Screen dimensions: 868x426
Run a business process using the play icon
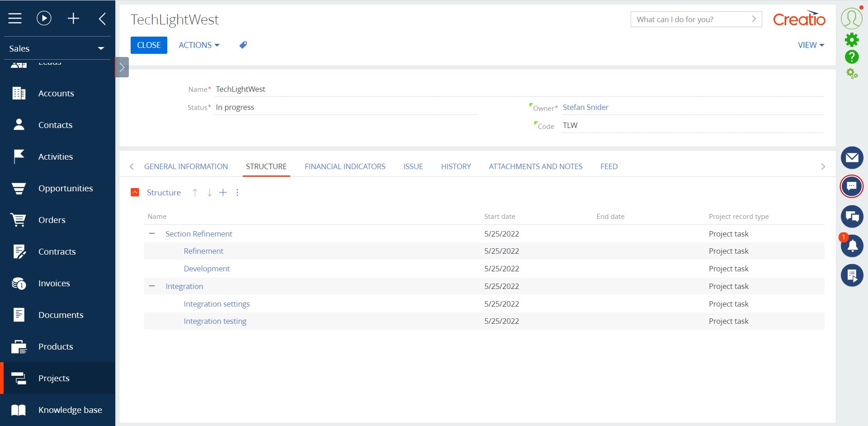click(x=43, y=18)
